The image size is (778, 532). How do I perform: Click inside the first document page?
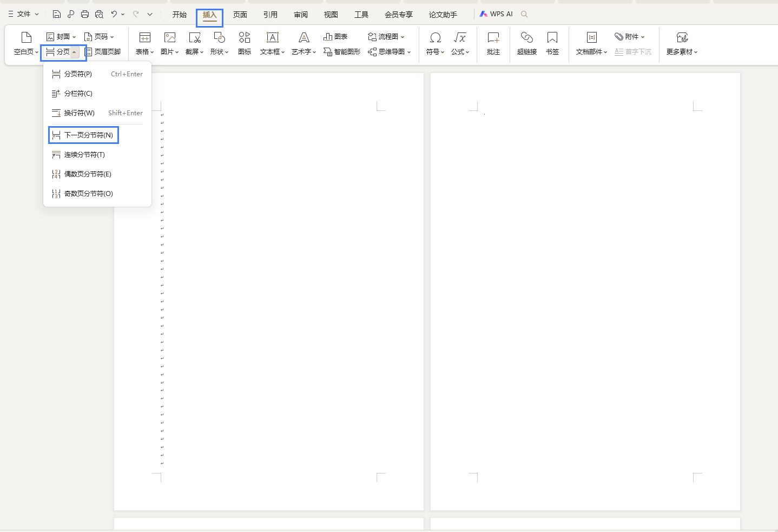[x=269, y=292]
